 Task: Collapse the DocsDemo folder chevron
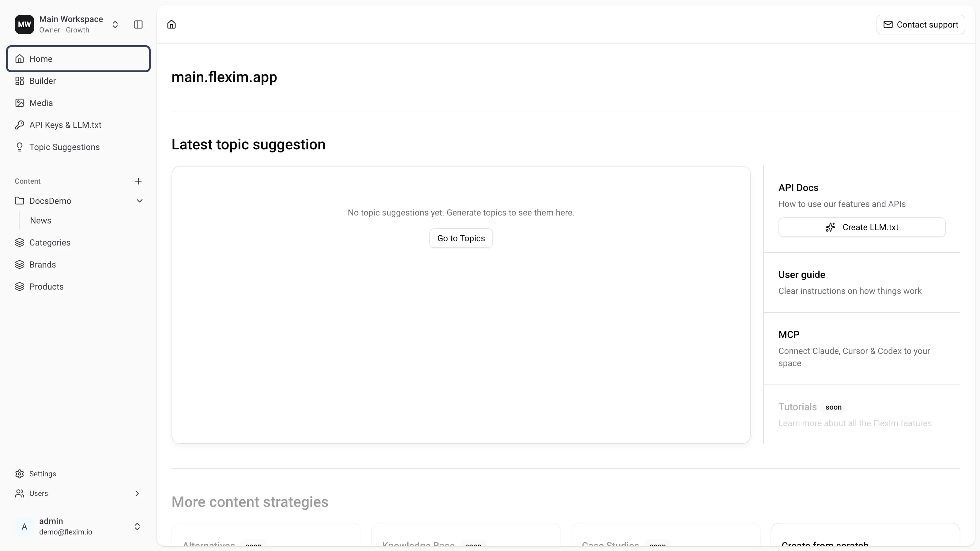(140, 201)
